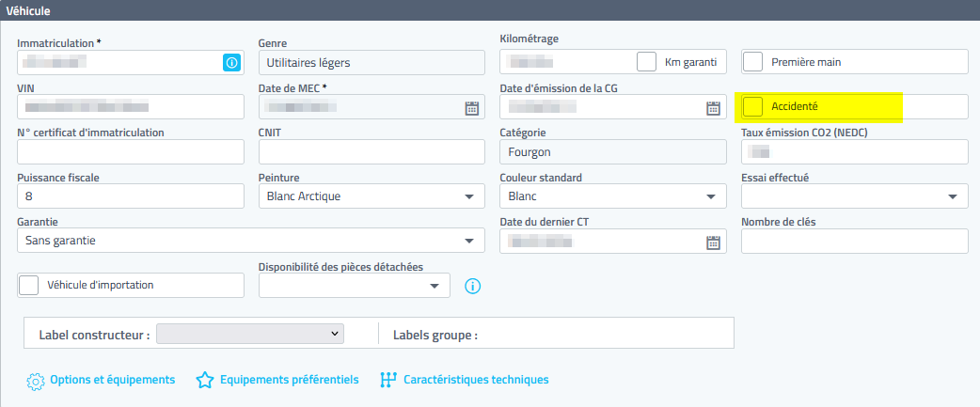Click the gear icon for Options et équipements
Image resolution: width=980 pixels, height=407 pixels.
(x=36, y=380)
